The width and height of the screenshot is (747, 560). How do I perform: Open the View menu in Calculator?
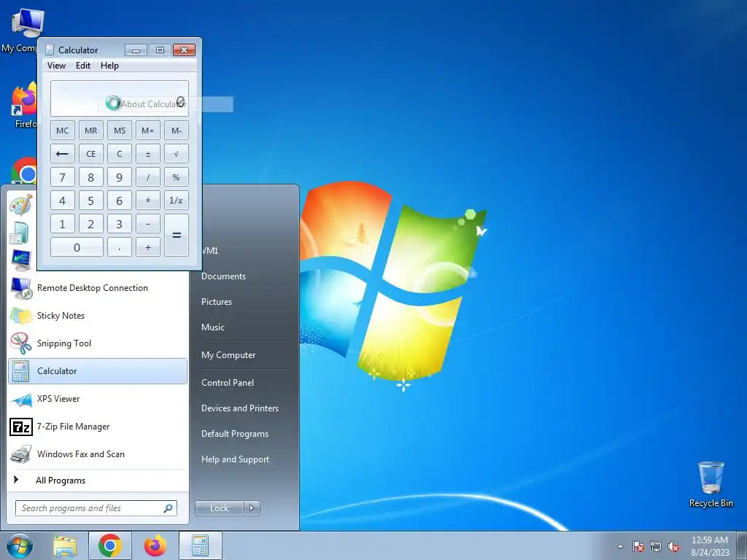click(x=56, y=66)
